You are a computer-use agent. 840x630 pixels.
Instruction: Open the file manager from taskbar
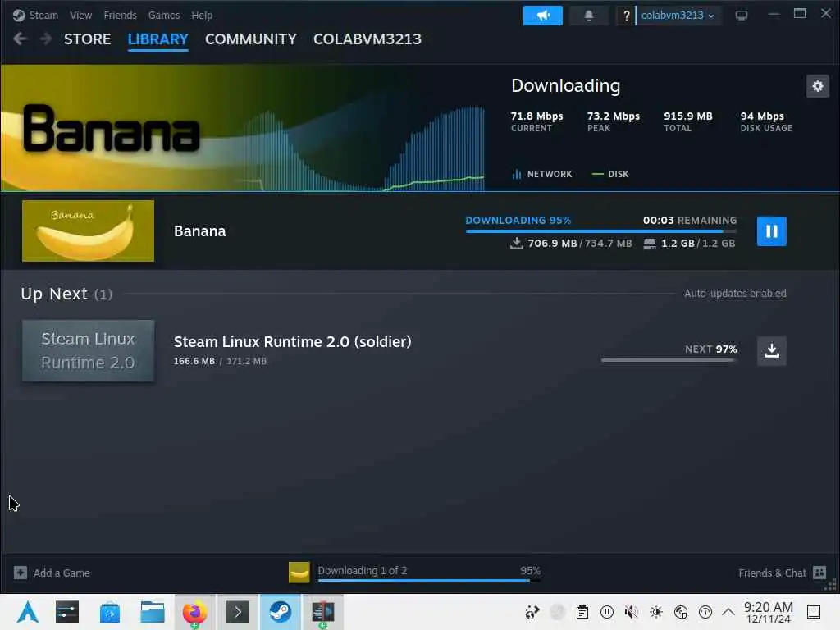point(153,612)
